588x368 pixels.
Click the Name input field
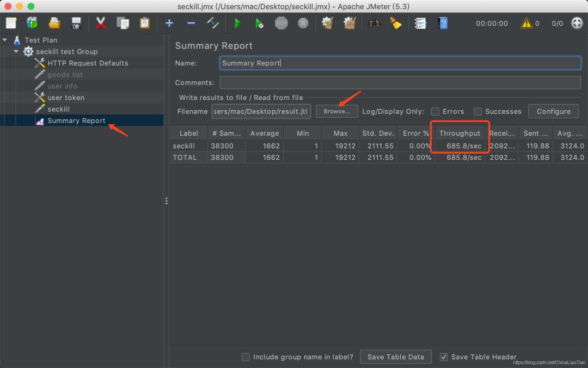tap(400, 63)
